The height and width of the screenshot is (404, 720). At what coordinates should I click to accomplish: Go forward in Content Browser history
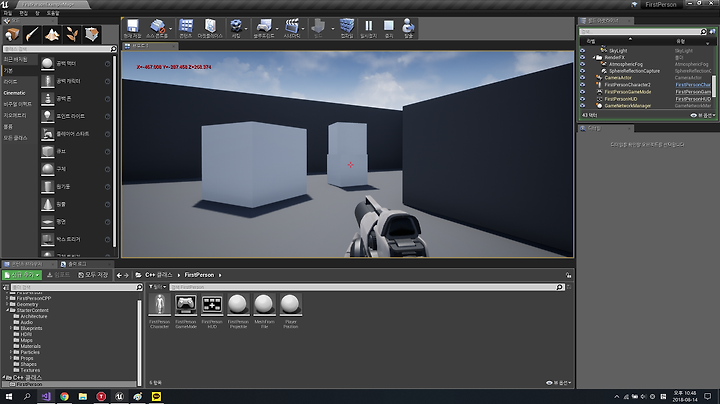pos(126,275)
